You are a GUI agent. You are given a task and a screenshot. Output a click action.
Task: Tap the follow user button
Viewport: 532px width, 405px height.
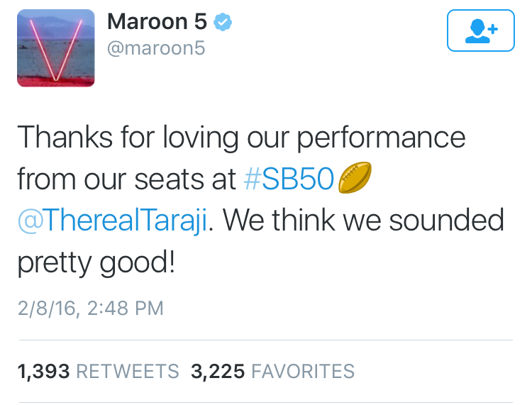(480, 30)
